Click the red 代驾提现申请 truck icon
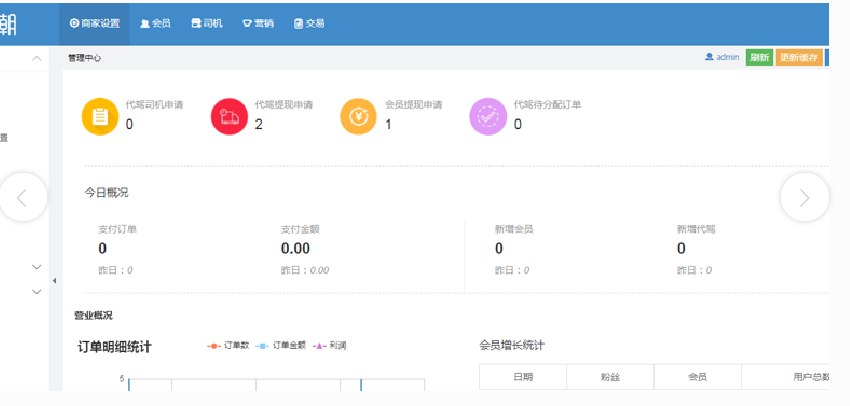Viewport: 850px width, 406px height. (x=229, y=116)
